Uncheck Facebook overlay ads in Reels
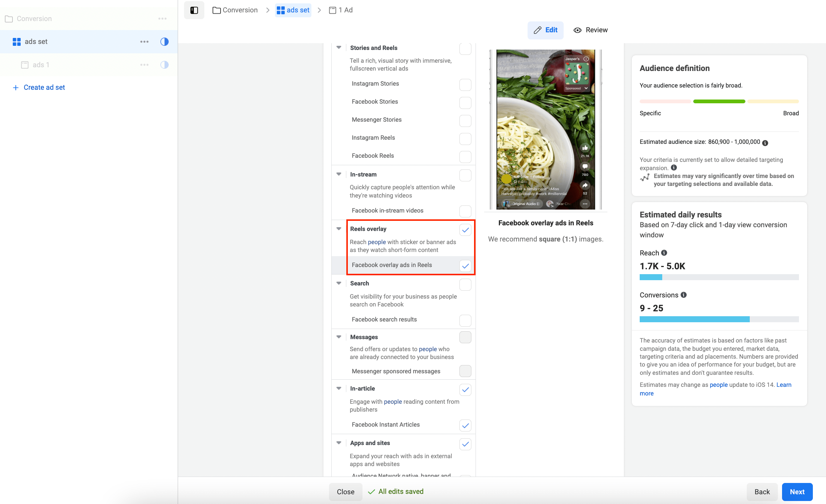Viewport: 826px width, 504px height. pos(465,266)
